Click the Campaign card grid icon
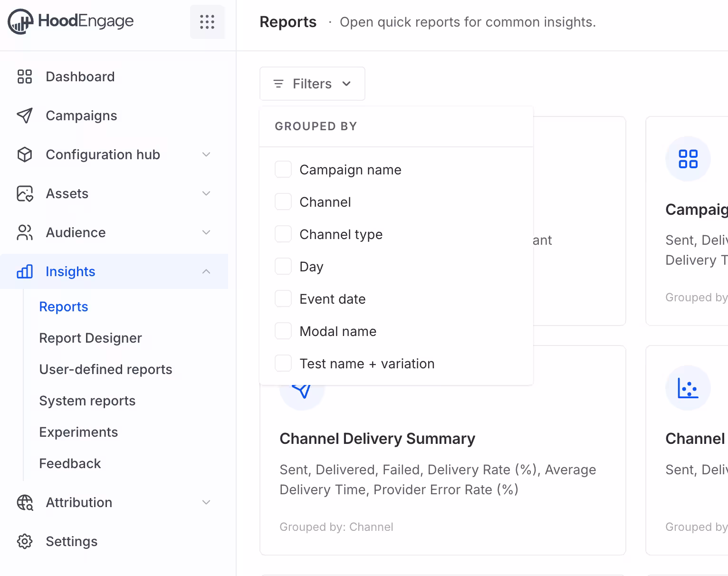The width and height of the screenshot is (728, 576). tap(688, 159)
